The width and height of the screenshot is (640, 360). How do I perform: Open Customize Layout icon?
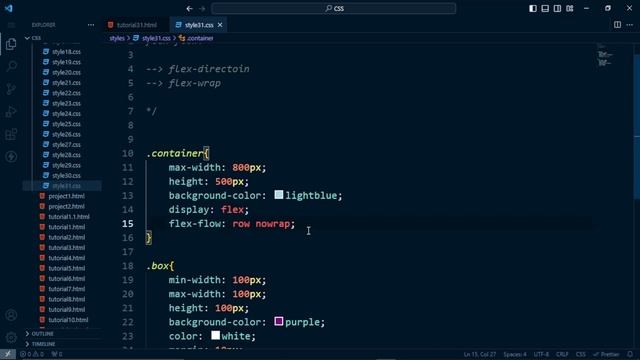(570, 8)
